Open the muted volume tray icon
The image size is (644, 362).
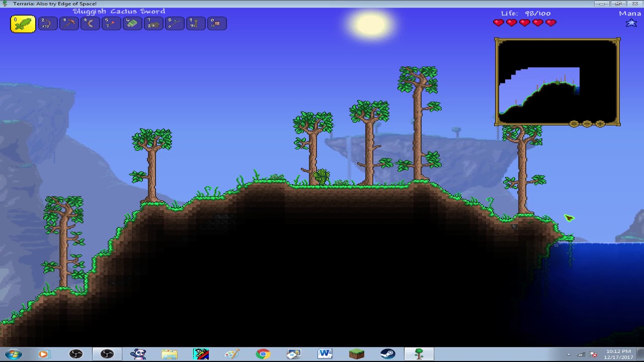coord(593,354)
